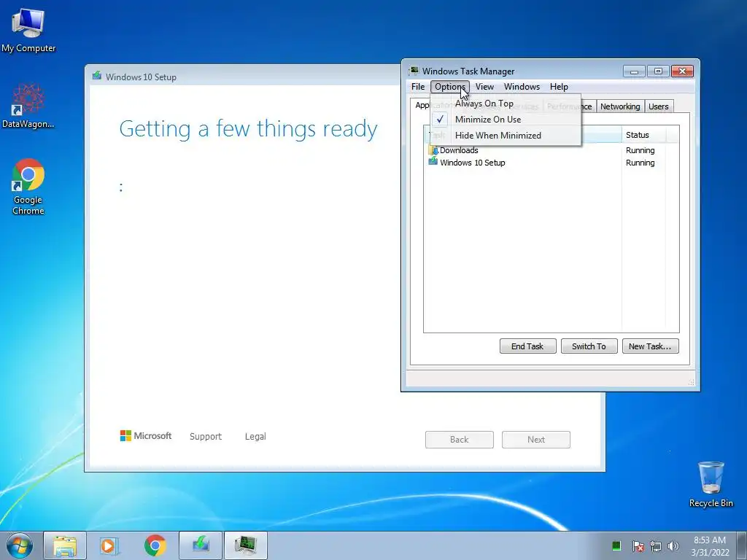Screen dimensions: 747x560
Task: Open My Computer desktop icon
Action: [28, 30]
